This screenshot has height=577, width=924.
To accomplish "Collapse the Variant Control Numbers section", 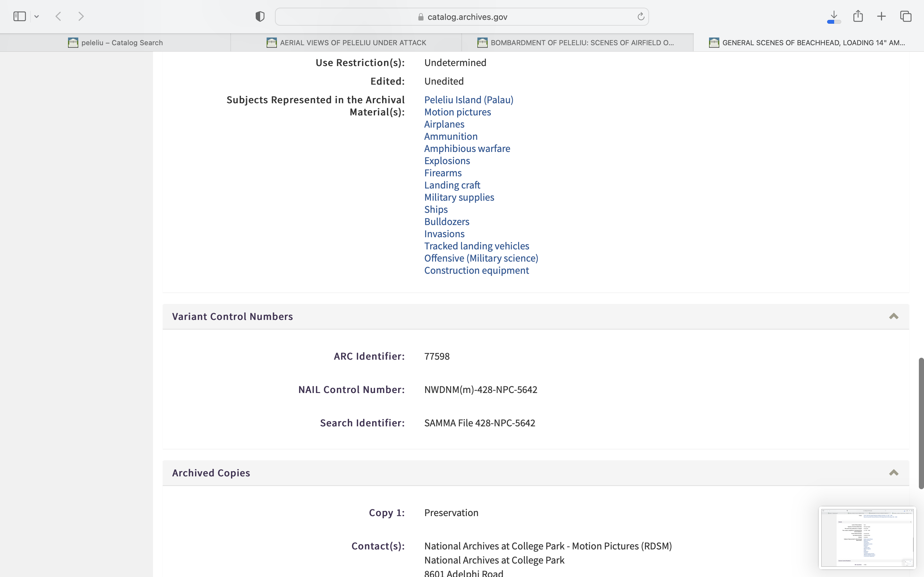I will click(894, 316).
